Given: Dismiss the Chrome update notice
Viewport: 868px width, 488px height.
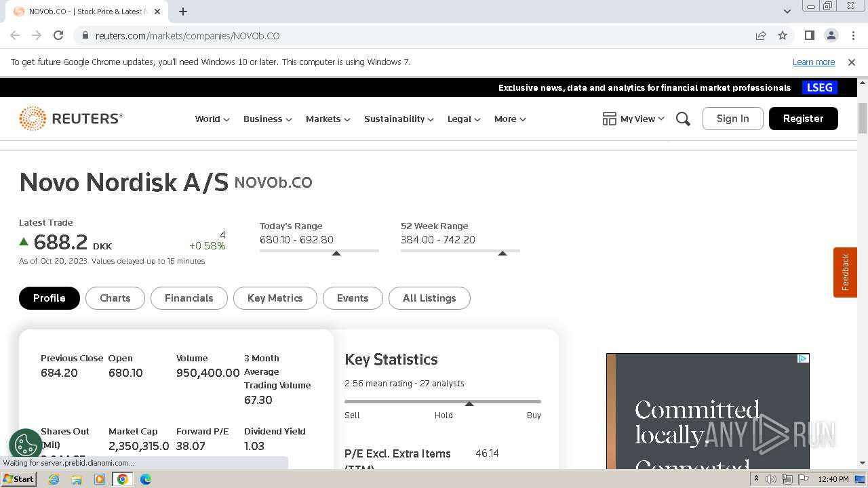Looking at the screenshot, I should (x=852, y=62).
